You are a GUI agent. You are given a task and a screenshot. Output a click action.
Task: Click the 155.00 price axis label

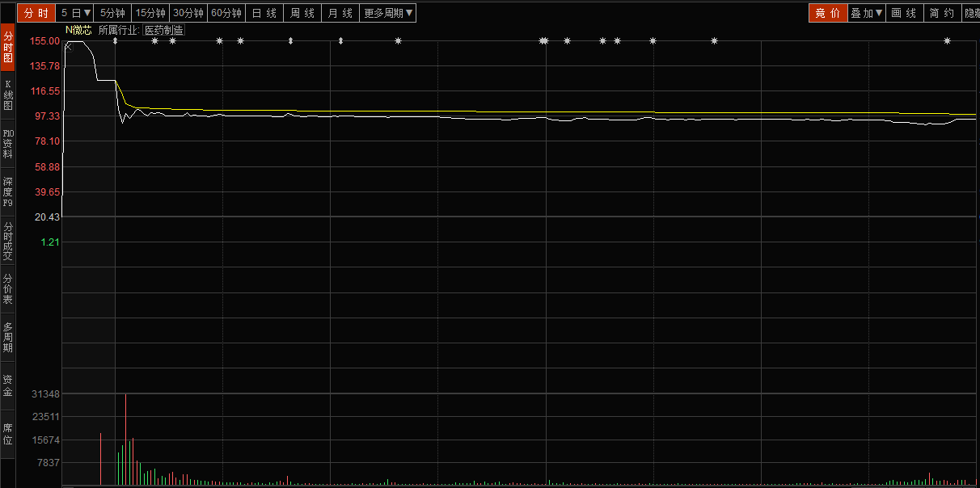click(44, 40)
